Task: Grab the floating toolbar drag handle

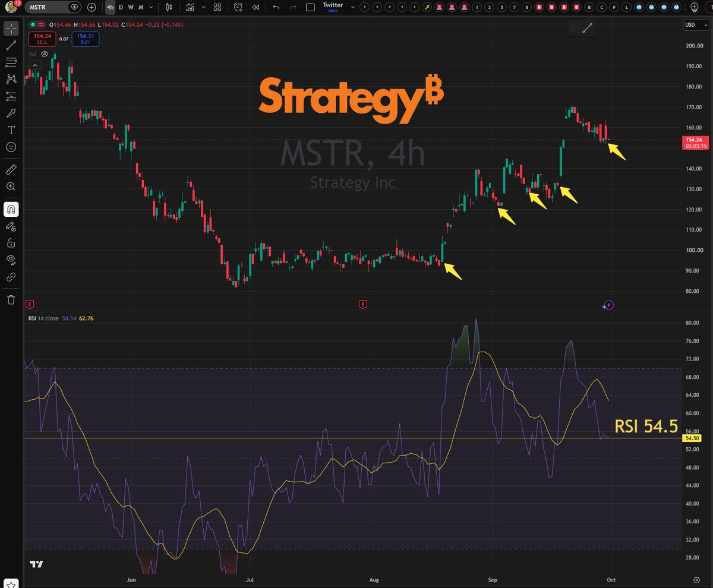Action: 573,28
